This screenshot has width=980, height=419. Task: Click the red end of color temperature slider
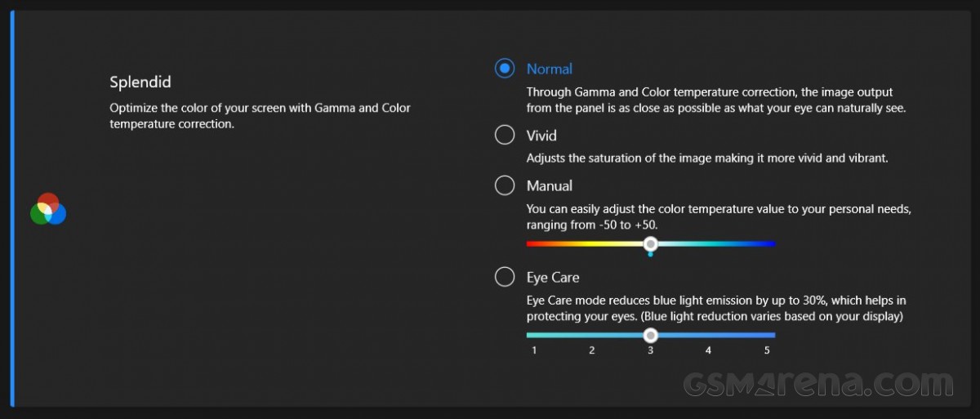[x=531, y=243]
